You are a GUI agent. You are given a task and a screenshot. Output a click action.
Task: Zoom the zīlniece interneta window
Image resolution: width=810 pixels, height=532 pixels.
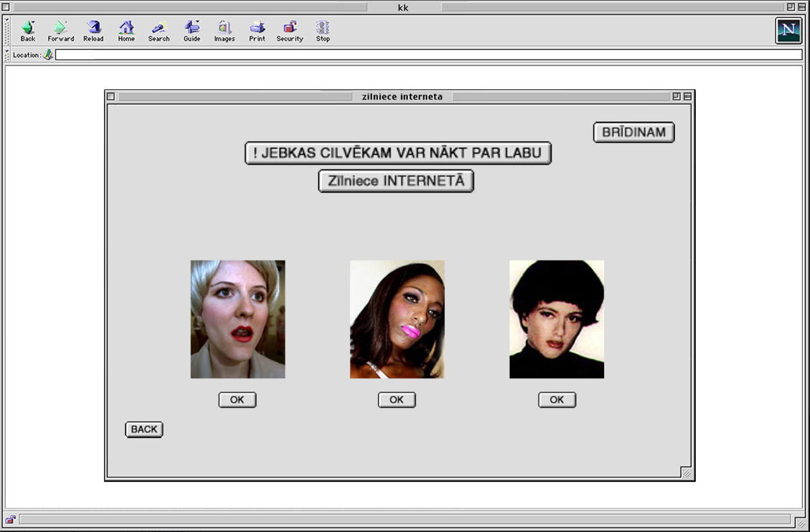tap(676, 97)
